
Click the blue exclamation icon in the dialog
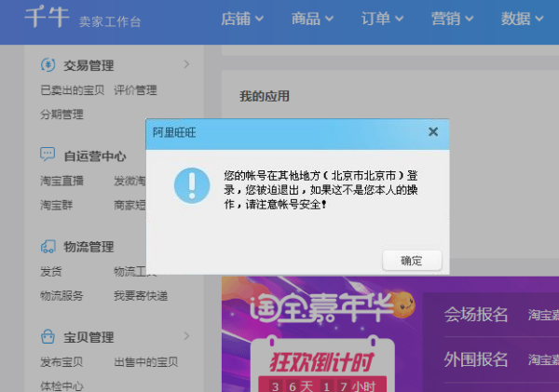(x=192, y=185)
